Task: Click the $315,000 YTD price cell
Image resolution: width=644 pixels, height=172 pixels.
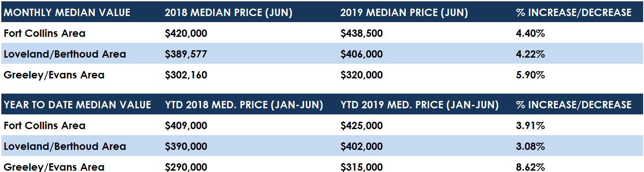Action: [362, 167]
